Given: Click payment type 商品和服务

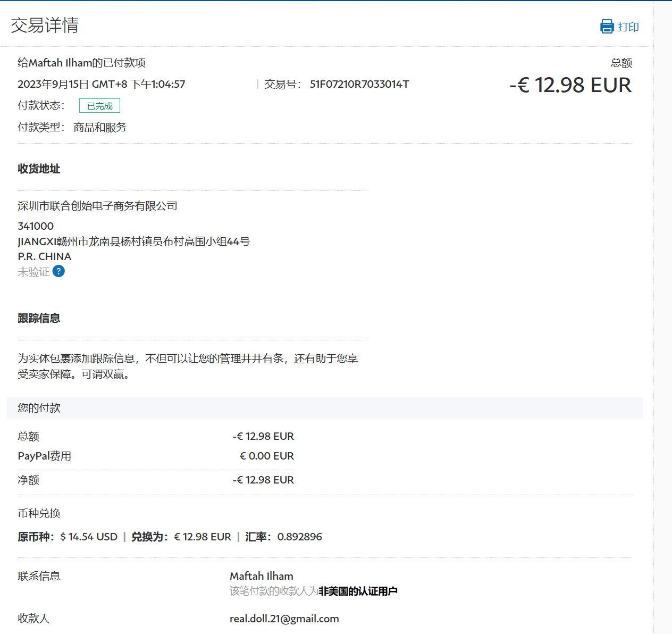Looking at the screenshot, I should coord(100,127).
